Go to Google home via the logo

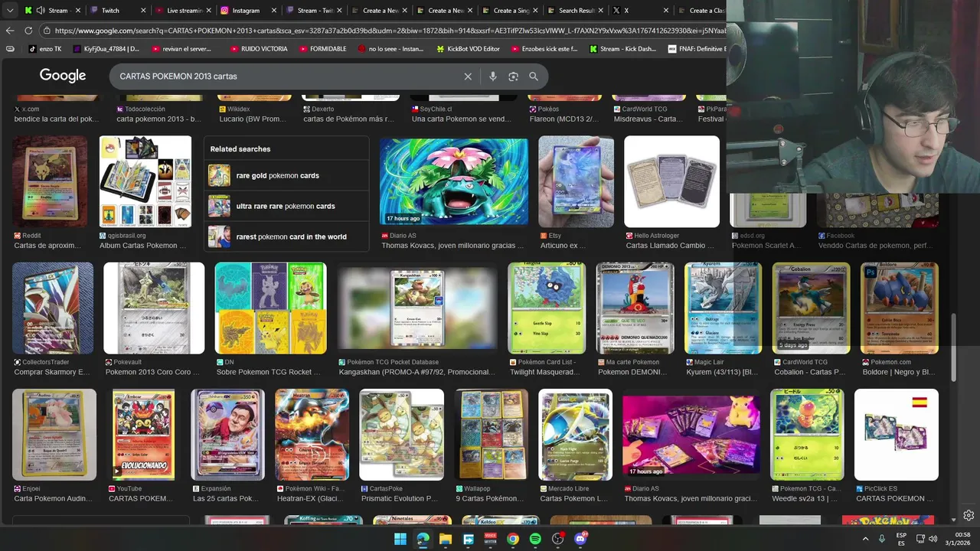coord(63,76)
